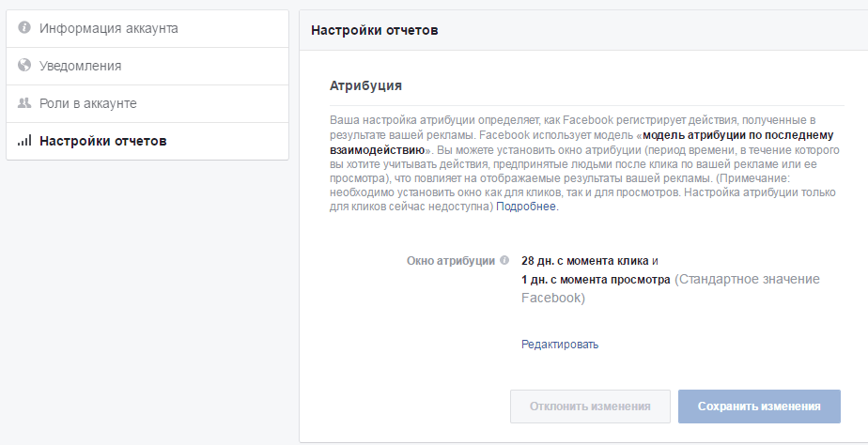Click the Атрибуция section heading
868x445 pixels.
point(365,85)
